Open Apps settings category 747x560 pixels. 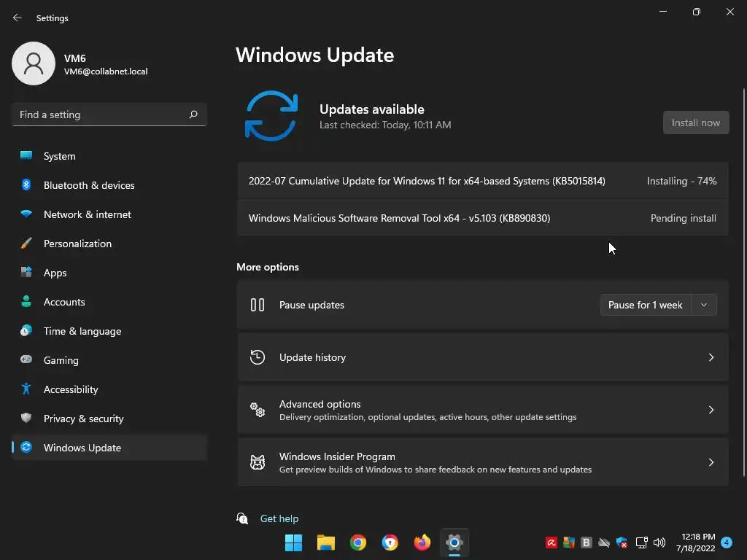[x=109, y=273]
